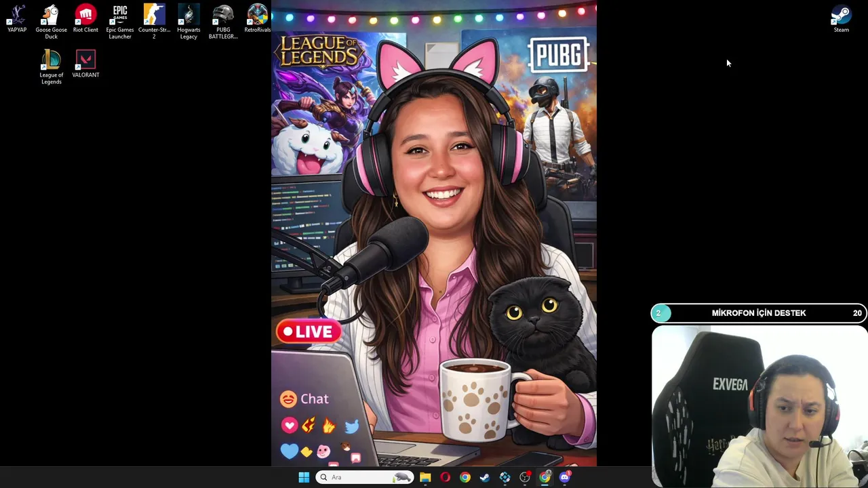Click the MİKROFON İÇİN DESTEK goal bar

point(759,313)
